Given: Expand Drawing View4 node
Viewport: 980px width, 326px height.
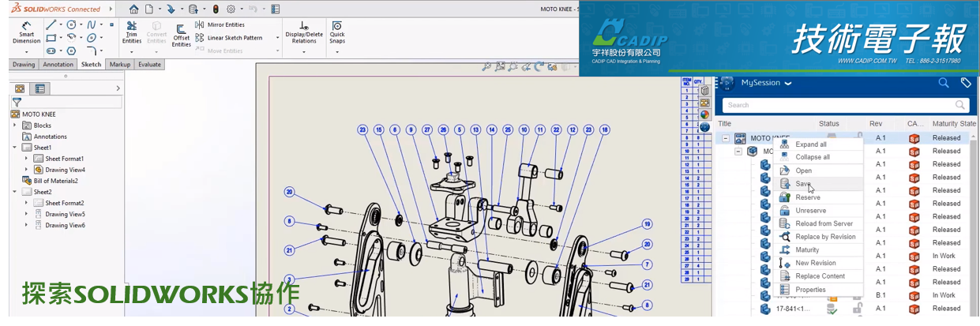Looking at the screenshot, I should pos(26,170).
